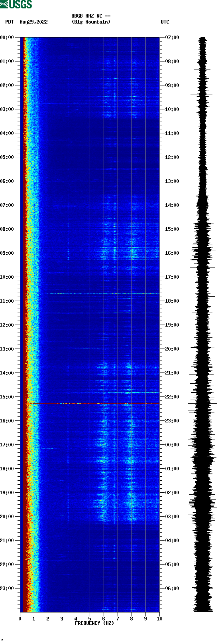This screenshot has height=644, width=220.
Task: Click the 03:00 UTC time label
Action: 172,517
